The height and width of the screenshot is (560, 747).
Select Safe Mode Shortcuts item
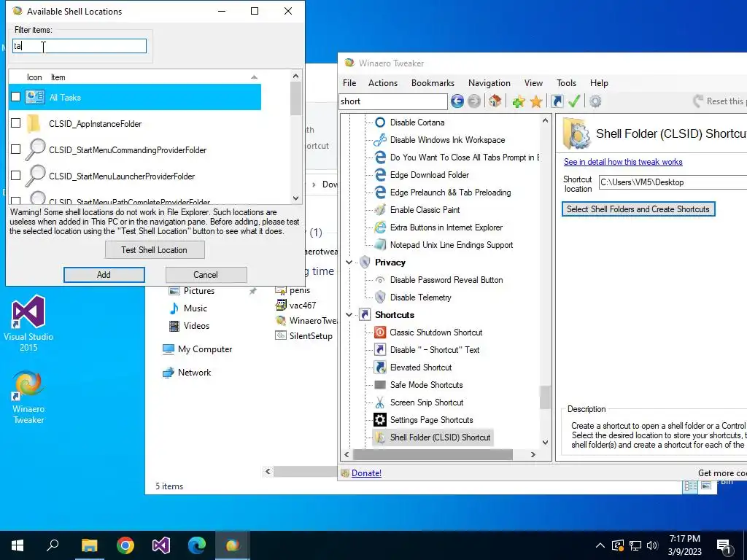426,385
